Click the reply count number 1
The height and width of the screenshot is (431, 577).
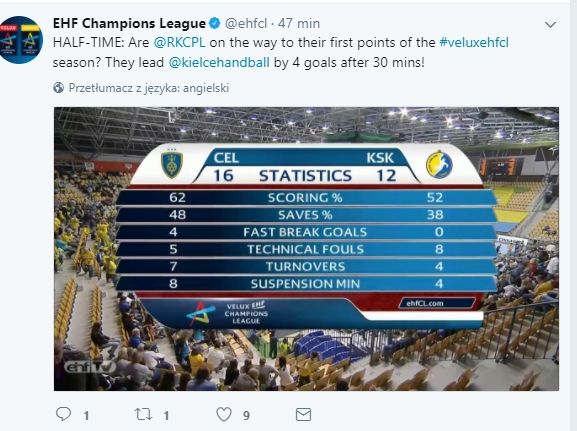(86, 416)
